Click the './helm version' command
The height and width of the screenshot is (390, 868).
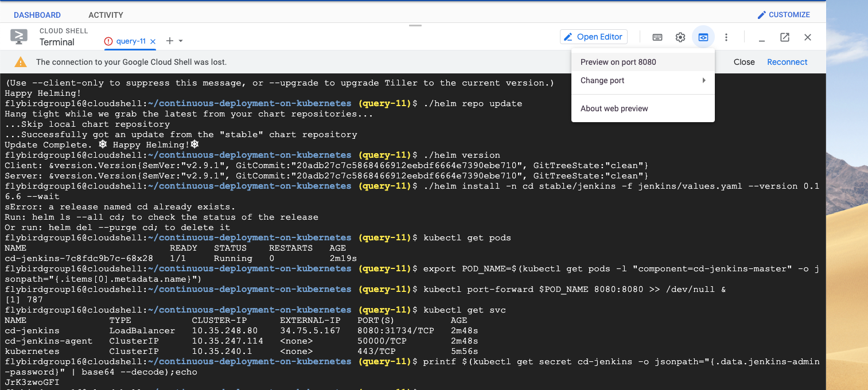(x=461, y=155)
